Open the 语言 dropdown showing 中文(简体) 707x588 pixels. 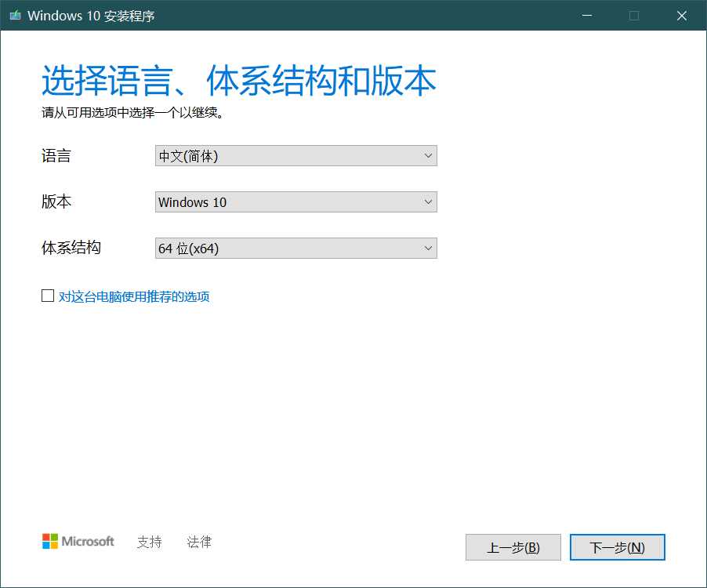click(x=295, y=155)
